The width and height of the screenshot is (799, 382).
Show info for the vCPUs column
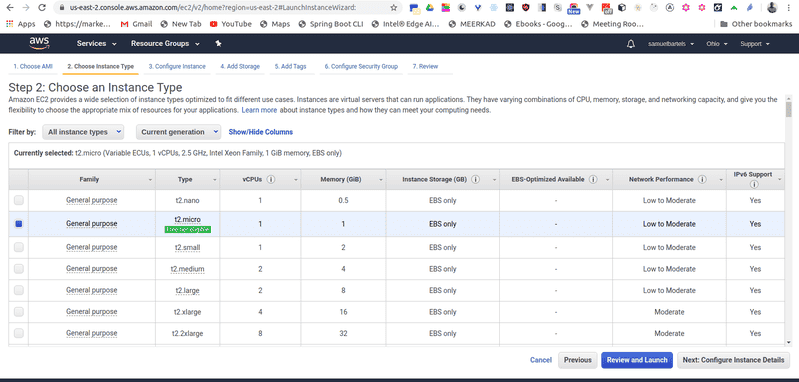(271, 179)
